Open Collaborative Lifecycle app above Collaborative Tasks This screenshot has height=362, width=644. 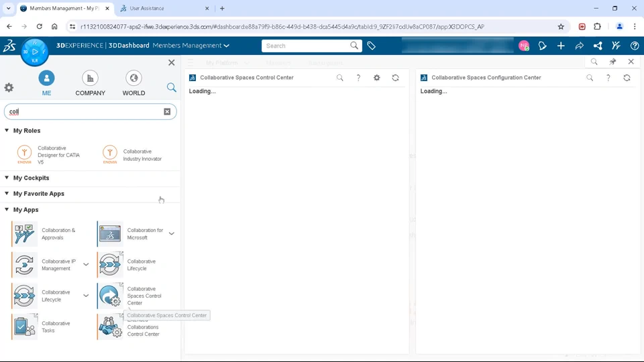pos(25,296)
